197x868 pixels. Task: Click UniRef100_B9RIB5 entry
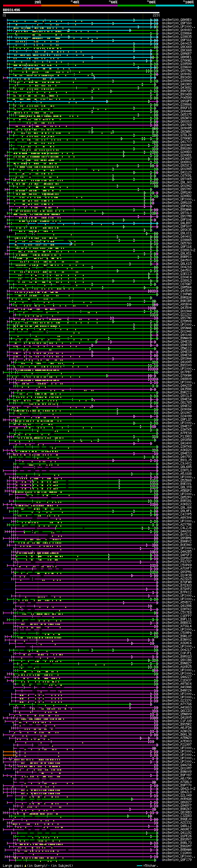[177, 301]
